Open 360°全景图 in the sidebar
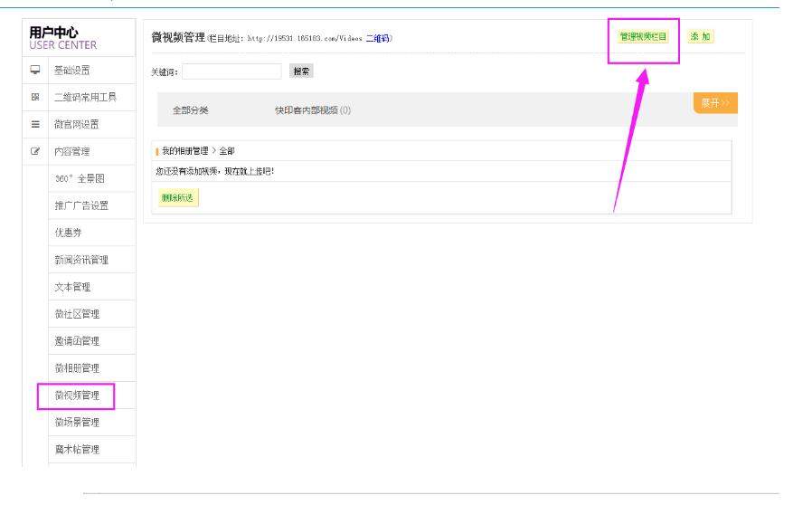The width and height of the screenshot is (812, 505). pyautogui.click(x=80, y=178)
